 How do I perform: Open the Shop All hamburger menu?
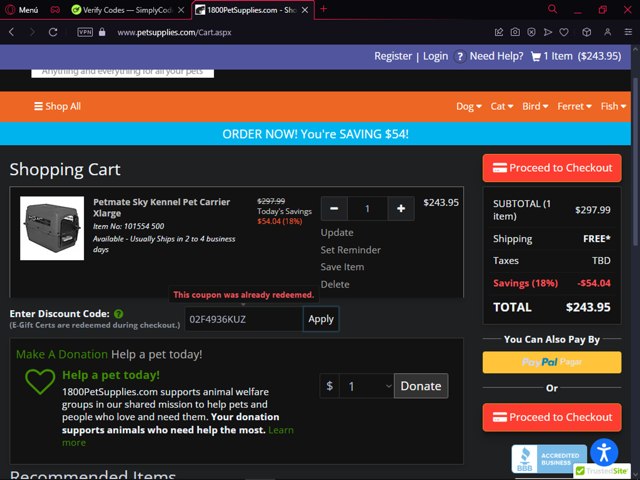[58, 107]
